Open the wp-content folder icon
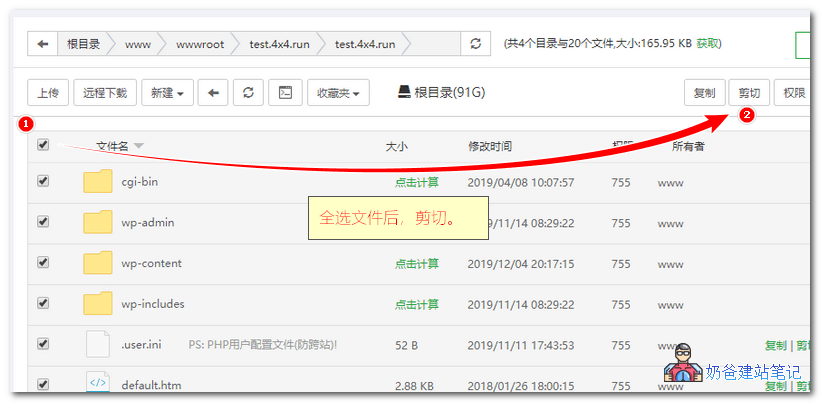The image size is (821, 403). (98, 263)
